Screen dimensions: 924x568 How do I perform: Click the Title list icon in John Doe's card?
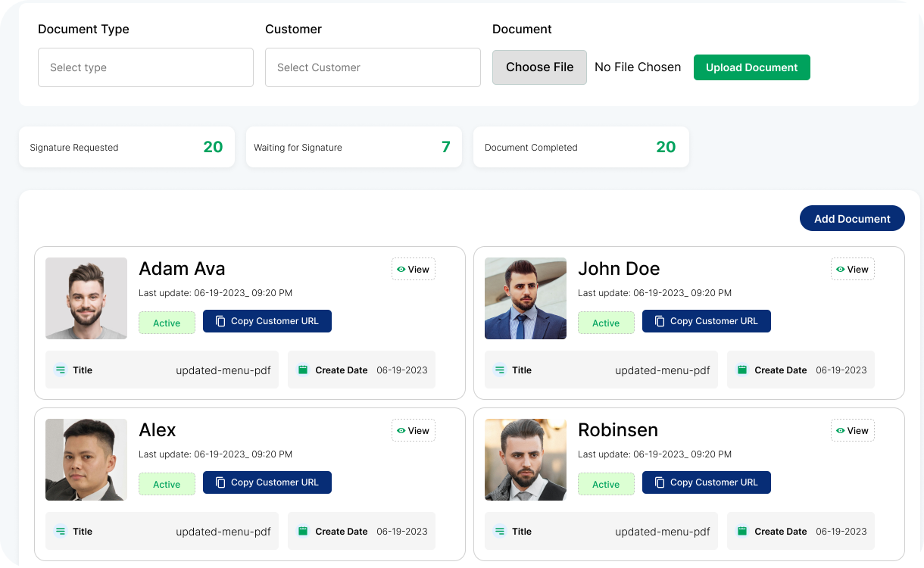(x=500, y=370)
